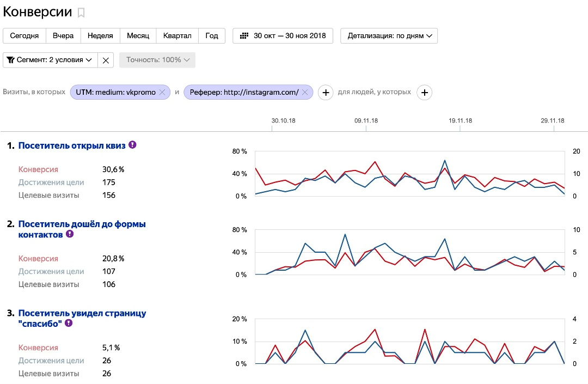Select the Год period
Screen dimensions: 588x384
[x=212, y=36]
